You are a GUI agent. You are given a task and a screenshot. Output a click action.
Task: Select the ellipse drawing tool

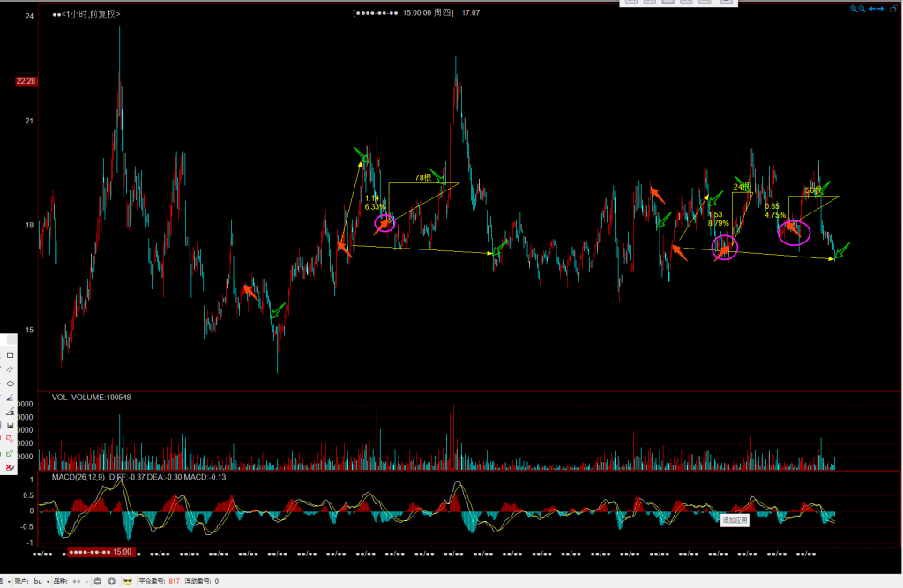10,383
